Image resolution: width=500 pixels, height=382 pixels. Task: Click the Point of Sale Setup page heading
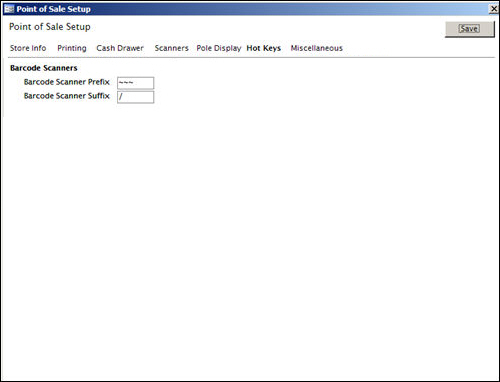click(x=50, y=27)
